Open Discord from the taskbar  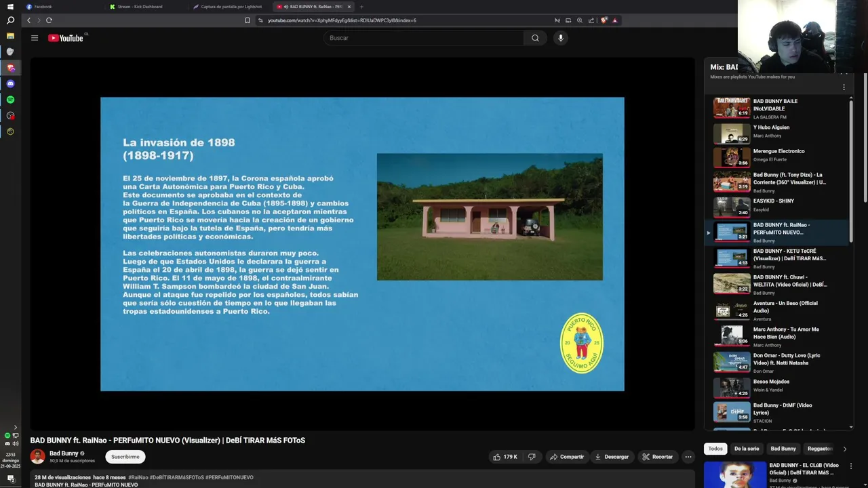(x=10, y=83)
